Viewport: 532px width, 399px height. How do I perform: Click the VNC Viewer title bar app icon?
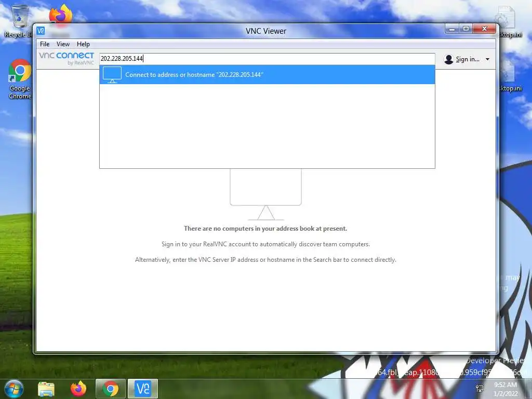tap(41, 31)
